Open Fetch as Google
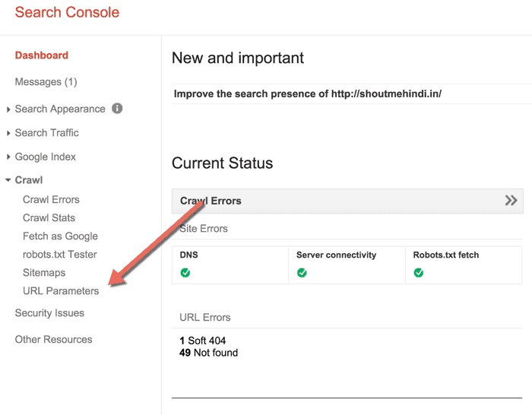 coord(60,236)
